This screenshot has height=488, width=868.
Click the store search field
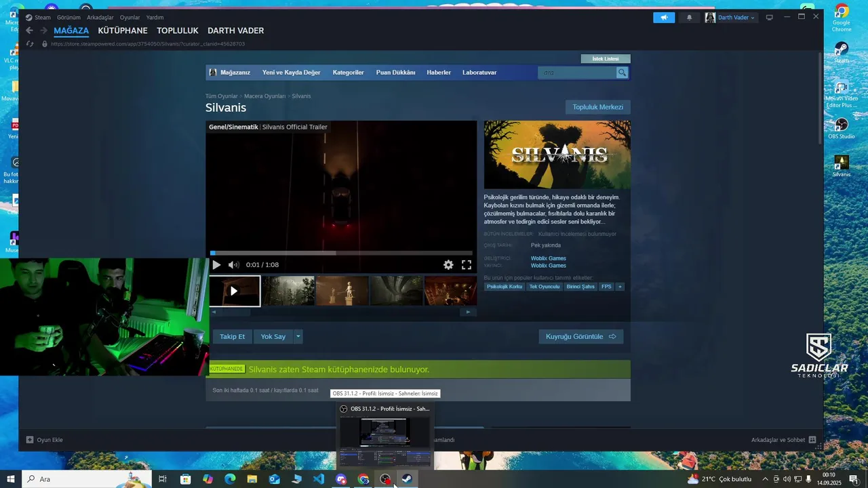coord(576,73)
